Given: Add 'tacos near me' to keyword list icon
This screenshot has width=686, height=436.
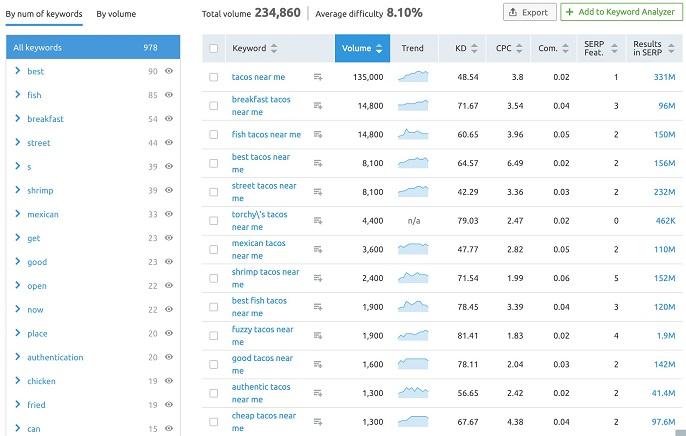Looking at the screenshot, I should pos(318,77).
